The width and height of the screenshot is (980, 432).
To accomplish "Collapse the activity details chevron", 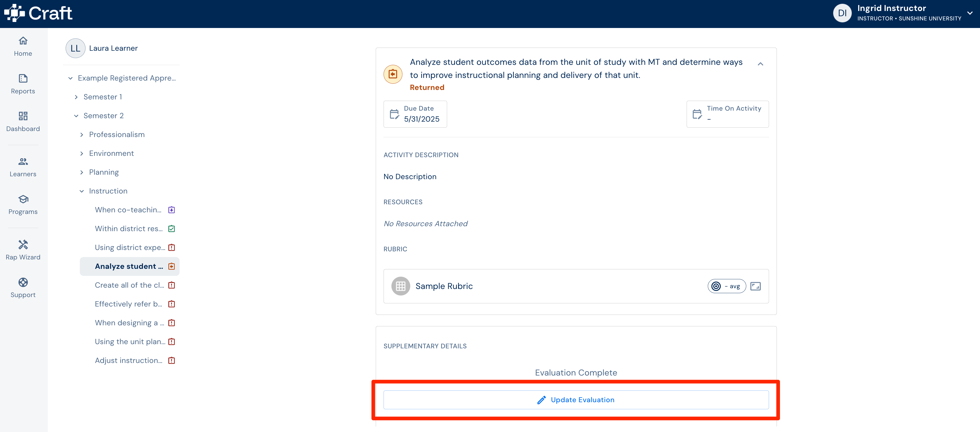I will [760, 64].
